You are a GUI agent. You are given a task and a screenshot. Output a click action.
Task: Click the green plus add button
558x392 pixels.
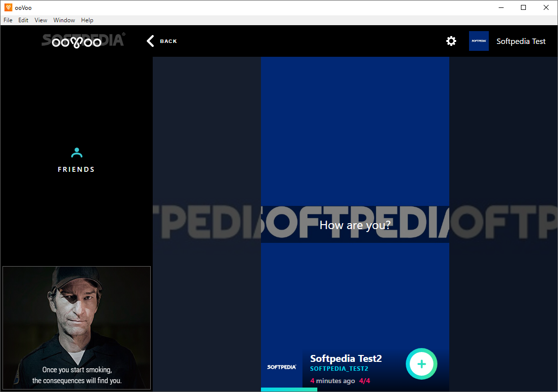(422, 364)
